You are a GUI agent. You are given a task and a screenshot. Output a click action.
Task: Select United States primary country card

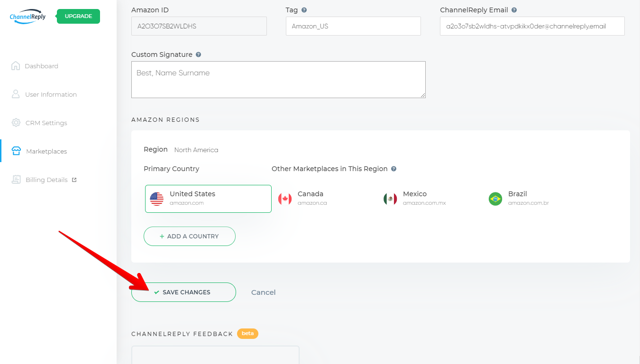coord(208,199)
